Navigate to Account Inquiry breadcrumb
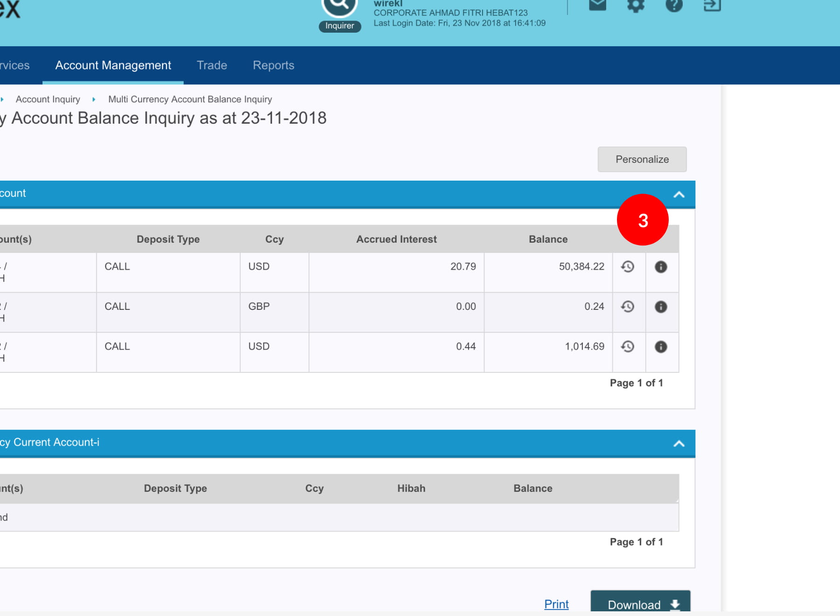This screenshot has width=840, height=616. pos(48,99)
